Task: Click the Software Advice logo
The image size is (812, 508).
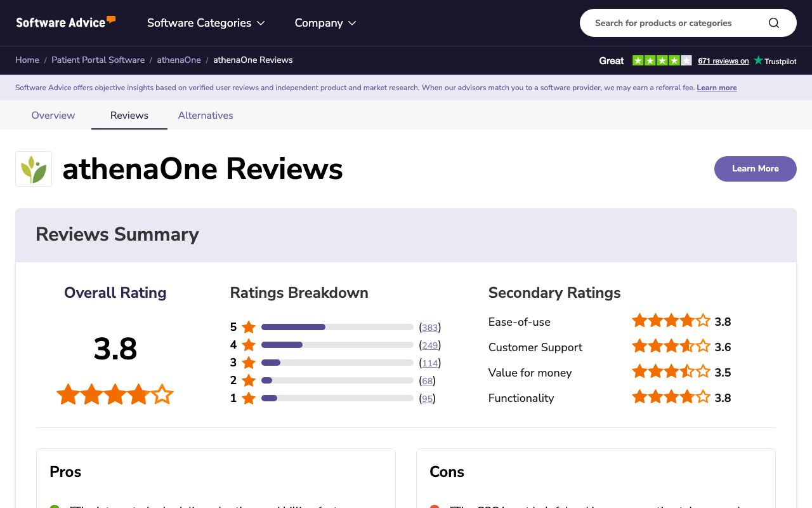Action: point(66,22)
